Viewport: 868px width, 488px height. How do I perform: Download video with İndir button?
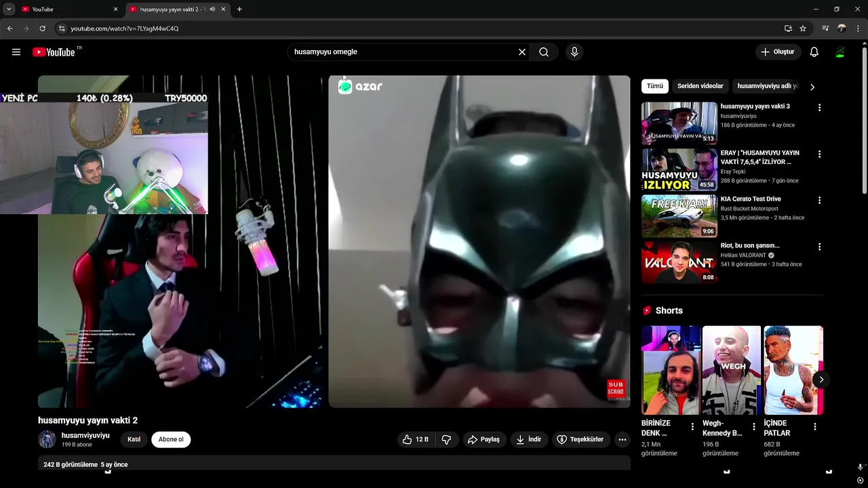[529, 439]
